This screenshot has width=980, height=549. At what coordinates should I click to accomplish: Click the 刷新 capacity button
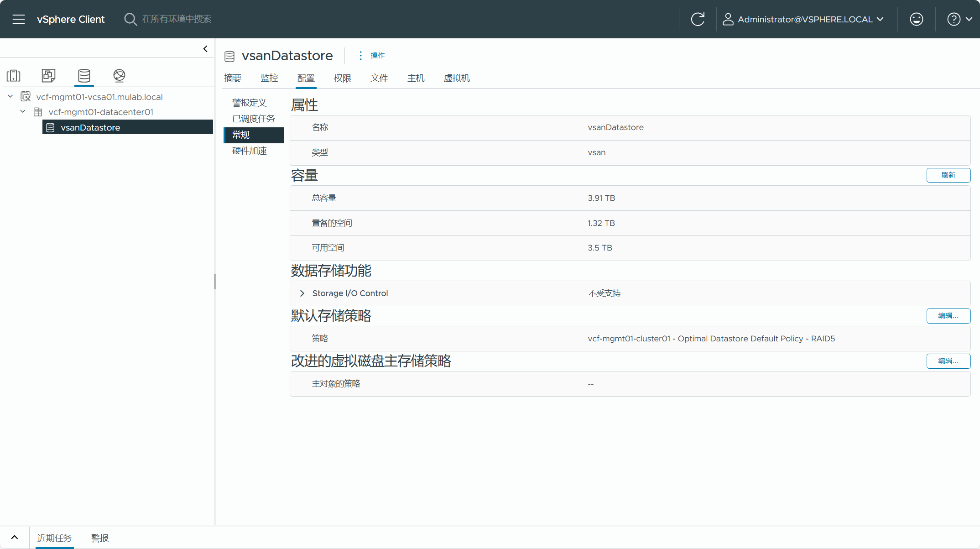point(948,175)
